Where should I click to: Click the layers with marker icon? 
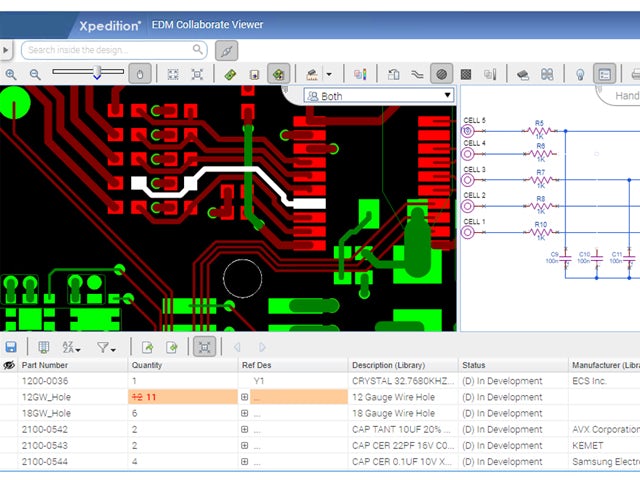click(490, 74)
